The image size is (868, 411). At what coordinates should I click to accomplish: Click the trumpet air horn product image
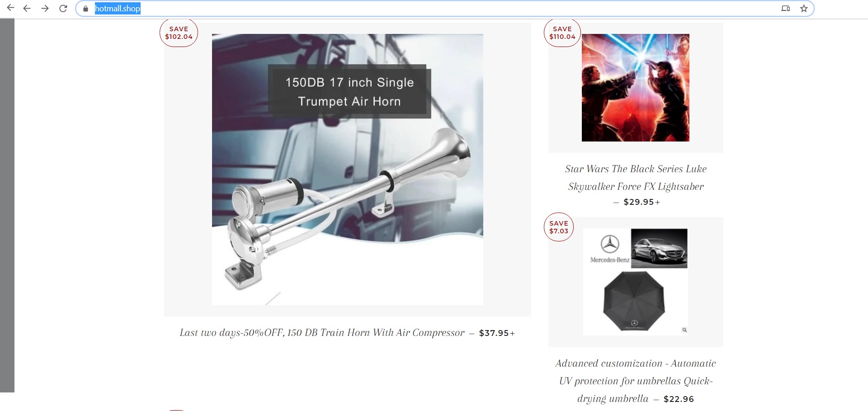click(347, 170)
